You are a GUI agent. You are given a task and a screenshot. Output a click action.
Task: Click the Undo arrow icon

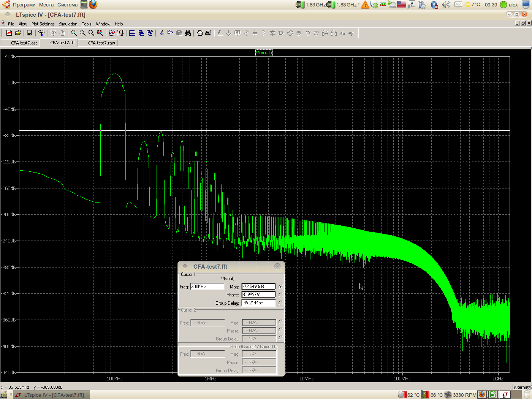coord(307,33)
